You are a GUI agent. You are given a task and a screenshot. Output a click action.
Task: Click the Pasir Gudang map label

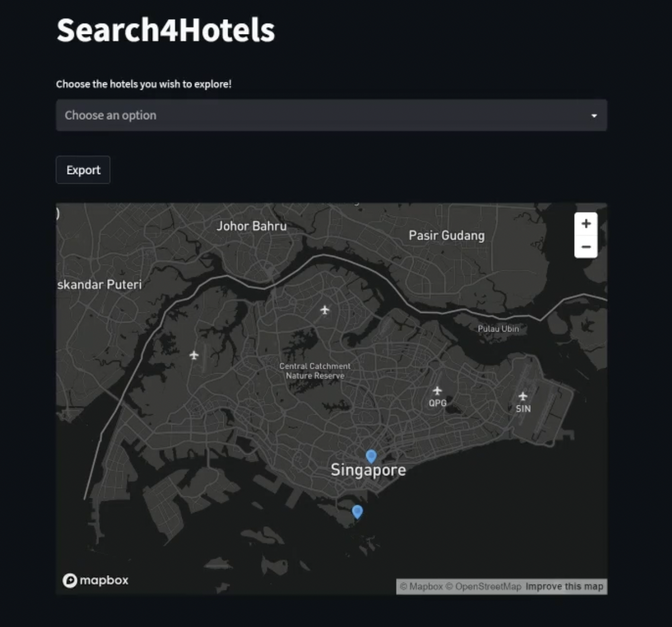447,235
